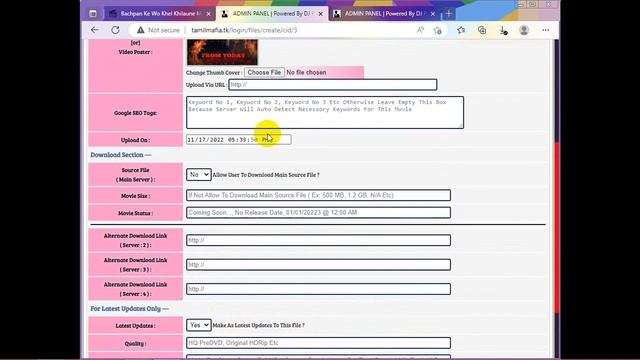Click the address bar URL tamilmafia.tk
Screen dimensions: 640x360
point(244,30)
